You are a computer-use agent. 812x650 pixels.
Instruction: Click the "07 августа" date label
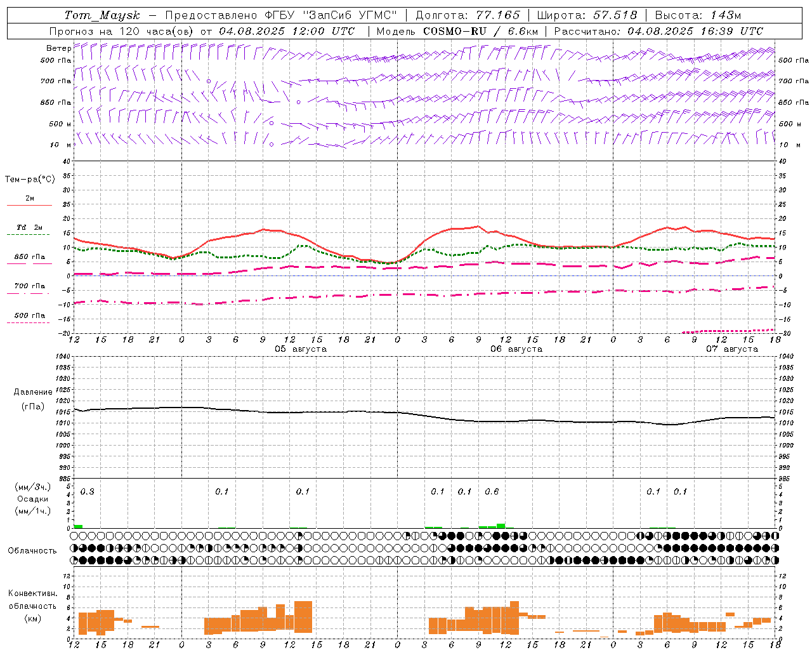[732, 349]
